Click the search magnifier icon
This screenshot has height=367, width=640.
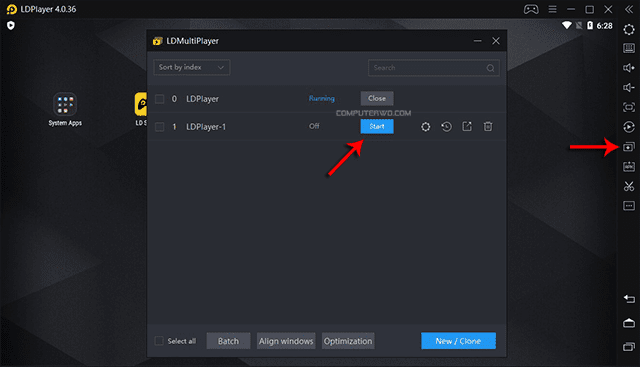tap(490, 68)
